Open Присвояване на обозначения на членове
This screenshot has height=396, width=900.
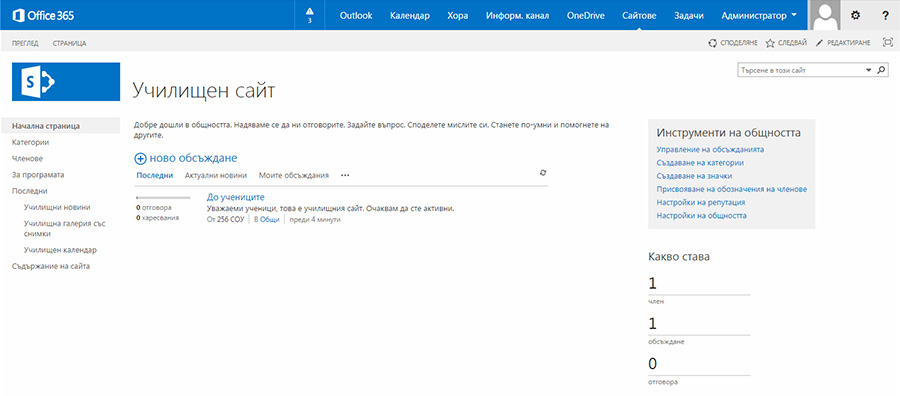(732, 189)
